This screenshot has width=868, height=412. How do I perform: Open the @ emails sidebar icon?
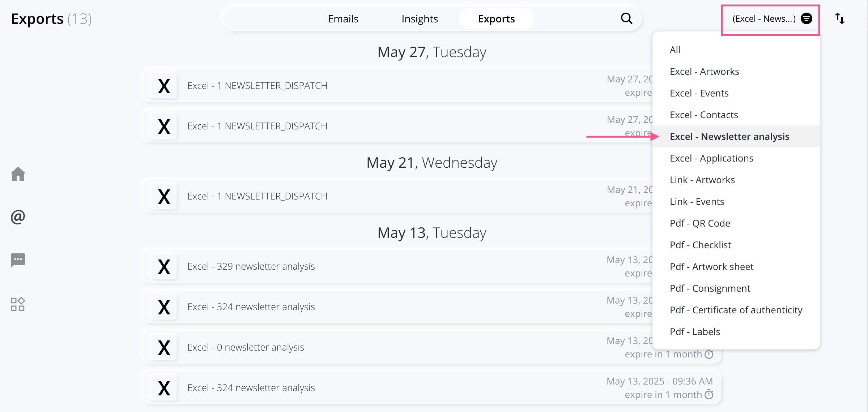(18, 217)
